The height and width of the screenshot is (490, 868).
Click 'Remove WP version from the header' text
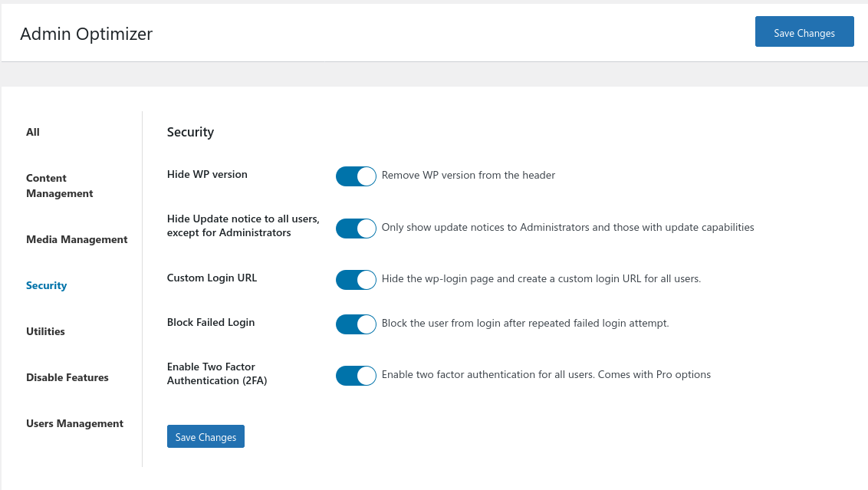(x=469, y=175)
